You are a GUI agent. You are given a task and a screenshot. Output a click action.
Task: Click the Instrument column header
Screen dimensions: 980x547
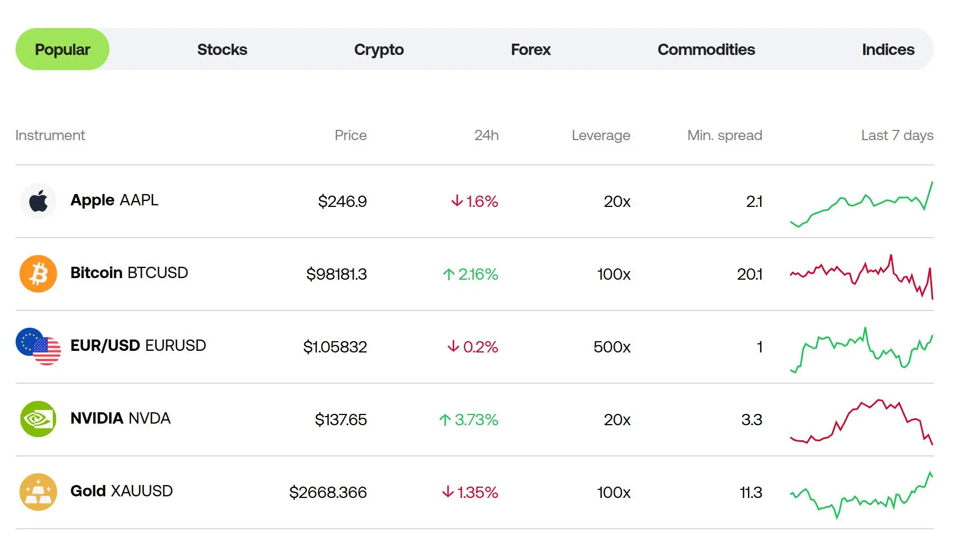[x=50, y=135]
